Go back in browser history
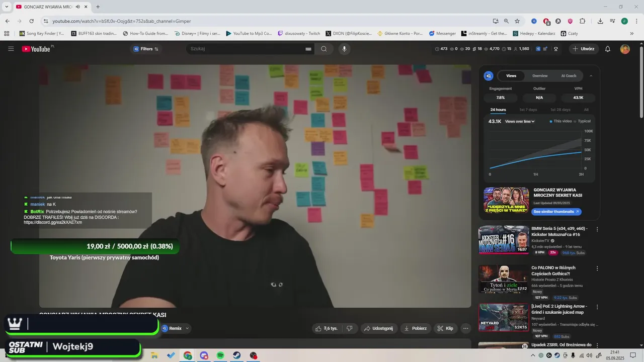The image size is (644, 362). click(7, 21)
